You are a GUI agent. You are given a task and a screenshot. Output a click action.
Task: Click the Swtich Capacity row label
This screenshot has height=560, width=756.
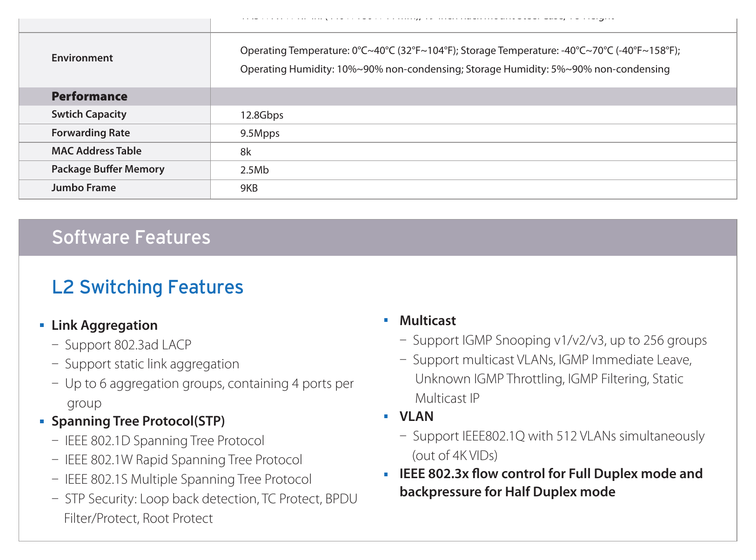89,114
